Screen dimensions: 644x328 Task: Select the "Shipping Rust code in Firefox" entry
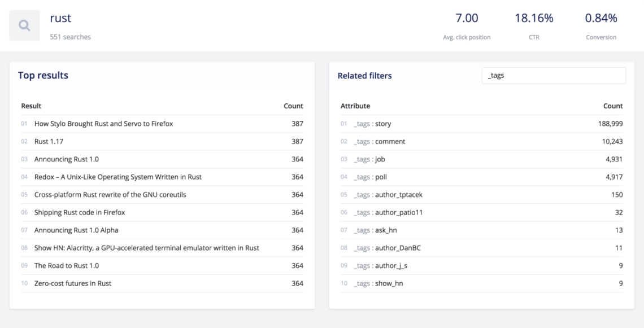tap(74, 212)
